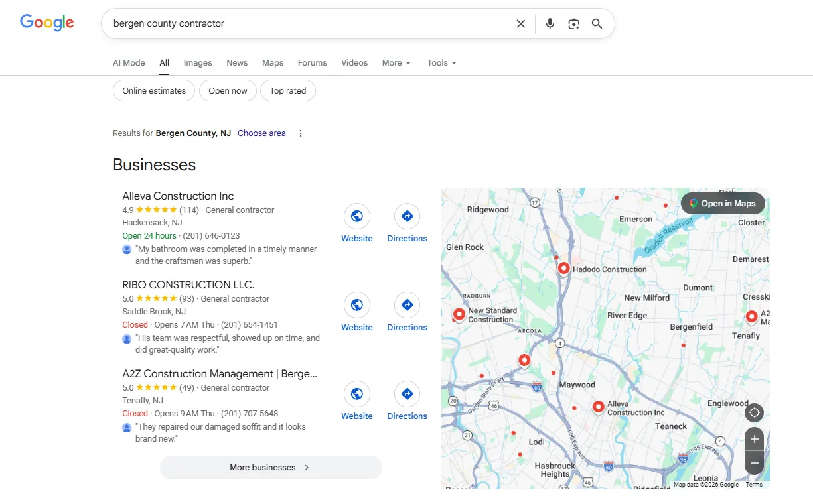Submit search with magnifier icon

[x=597, y=24]
